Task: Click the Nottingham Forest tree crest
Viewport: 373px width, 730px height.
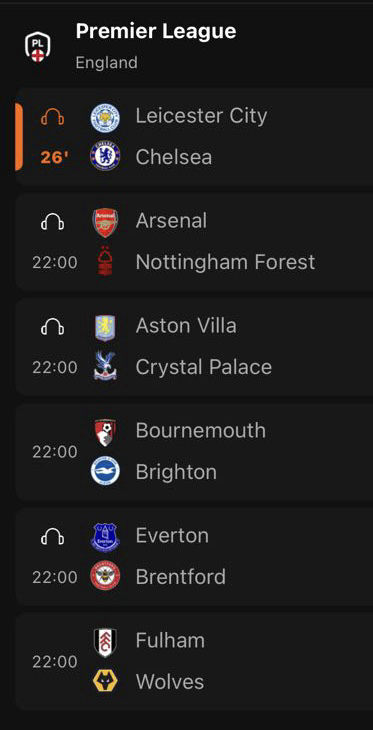Action: point(105,262)
